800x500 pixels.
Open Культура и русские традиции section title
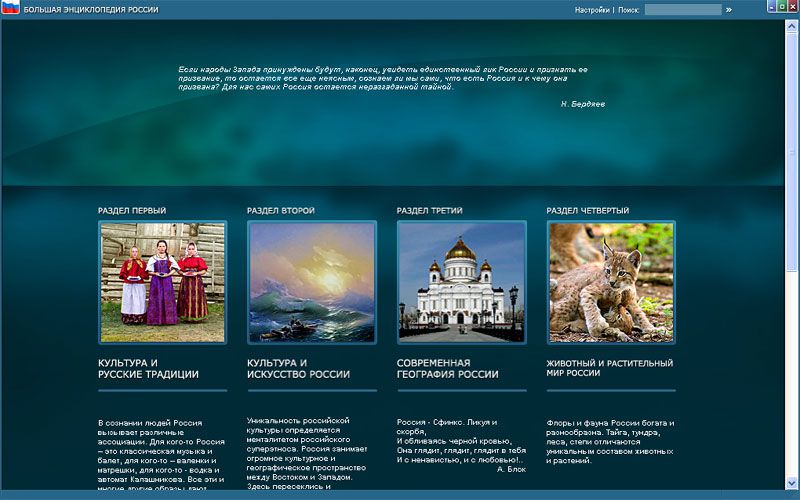148,368
